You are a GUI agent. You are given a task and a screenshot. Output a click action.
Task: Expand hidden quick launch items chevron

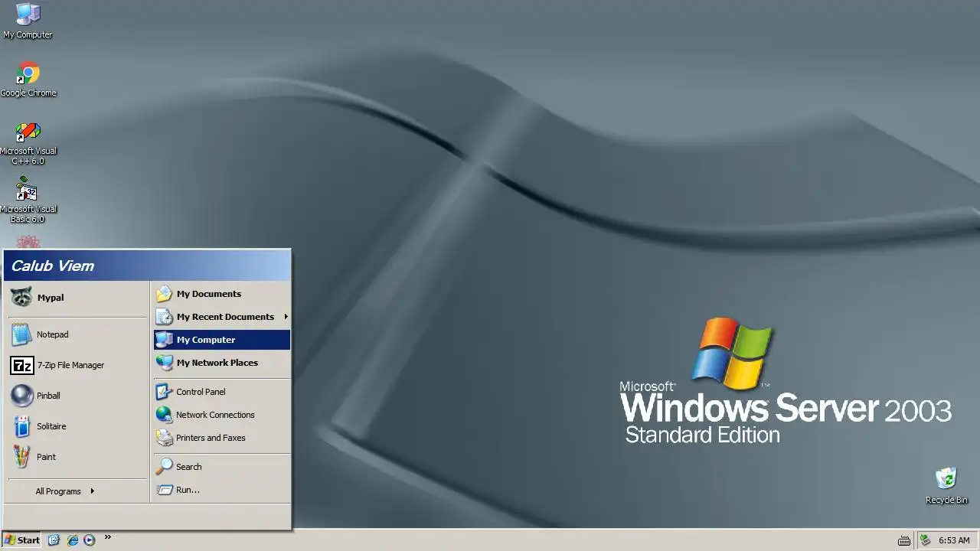108,537
